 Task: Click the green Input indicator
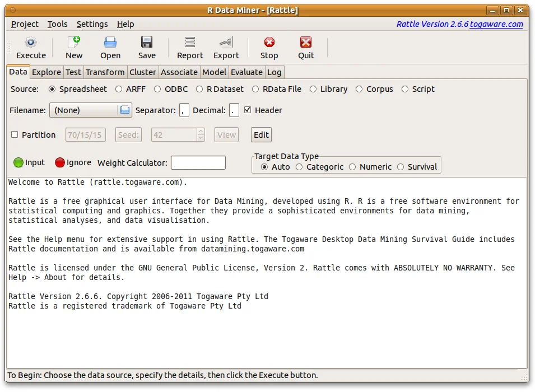(x=18, y=162)
